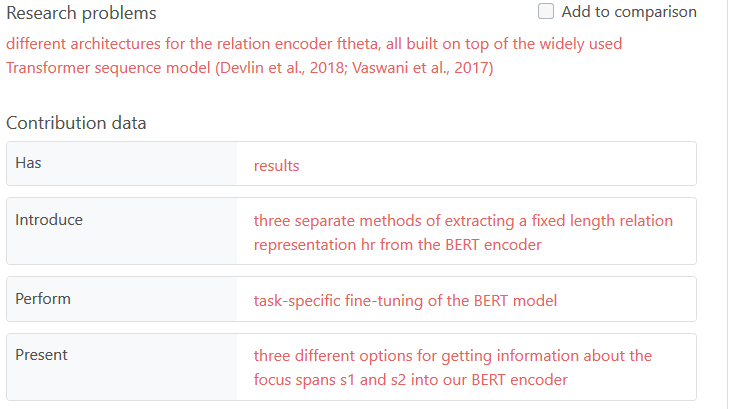The height and width of the screenshot is (409, 735).
Task: Open the 'three separate methods of extracting' link
Action: tap(463, 221)
